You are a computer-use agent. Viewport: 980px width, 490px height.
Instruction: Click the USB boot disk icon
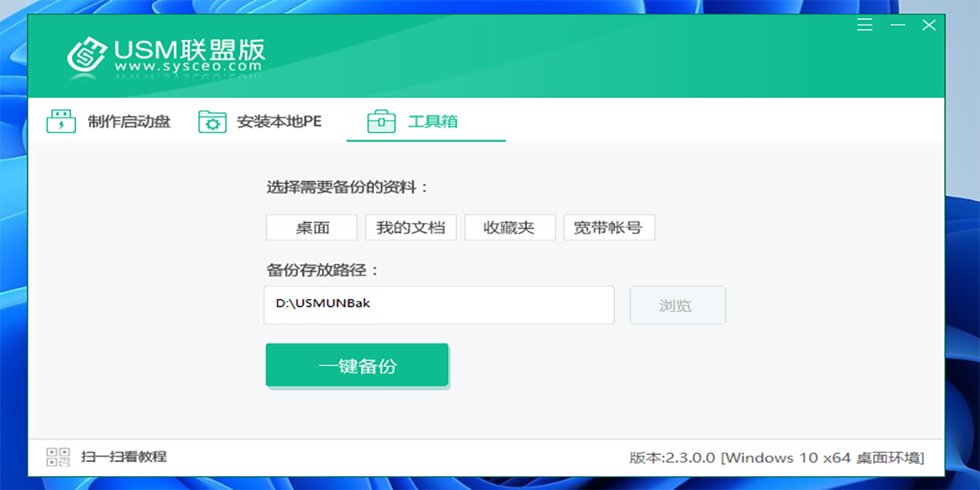click(x=60, y=122)
